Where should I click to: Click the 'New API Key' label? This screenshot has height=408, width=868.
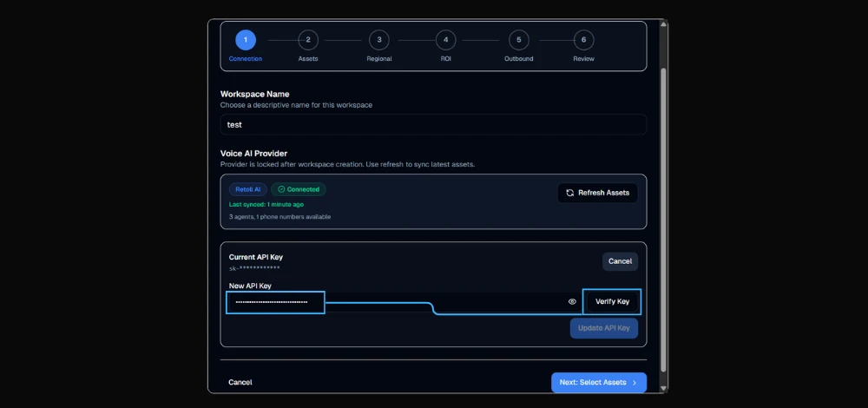[250, 286]
